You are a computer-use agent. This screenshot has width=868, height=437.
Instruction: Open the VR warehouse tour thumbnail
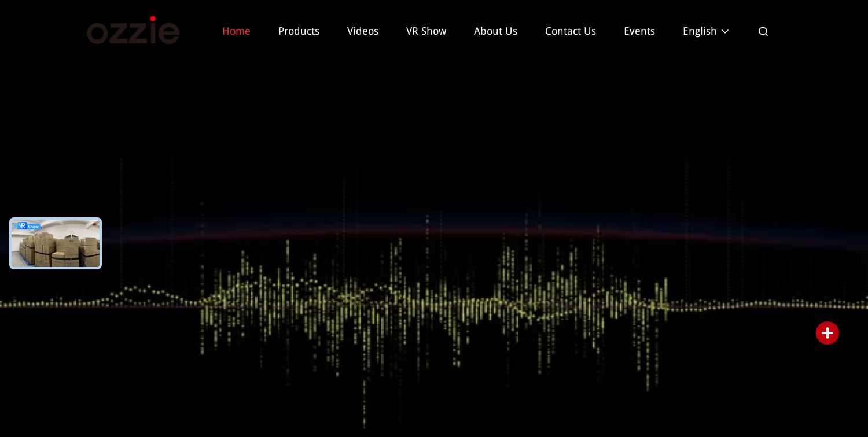(x=56, y=243)
